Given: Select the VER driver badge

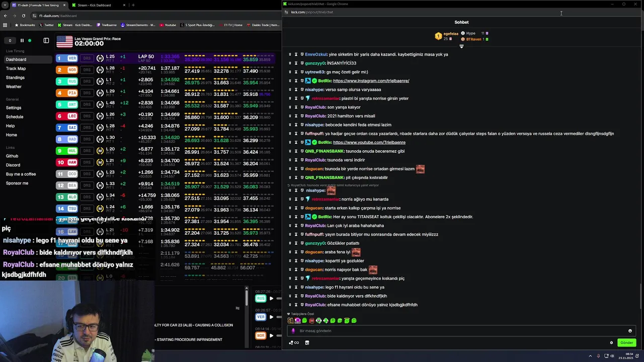Looking at the screenshot, I should point(67,58).
